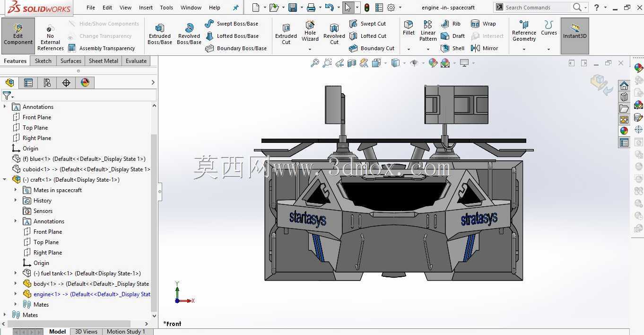Apply the Fillet tool
The height and width of the screenshot is (335, 644).
point(409,28)
